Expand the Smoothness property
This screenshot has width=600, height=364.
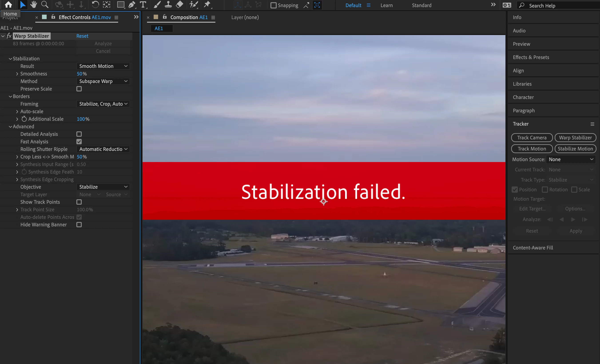17,74
